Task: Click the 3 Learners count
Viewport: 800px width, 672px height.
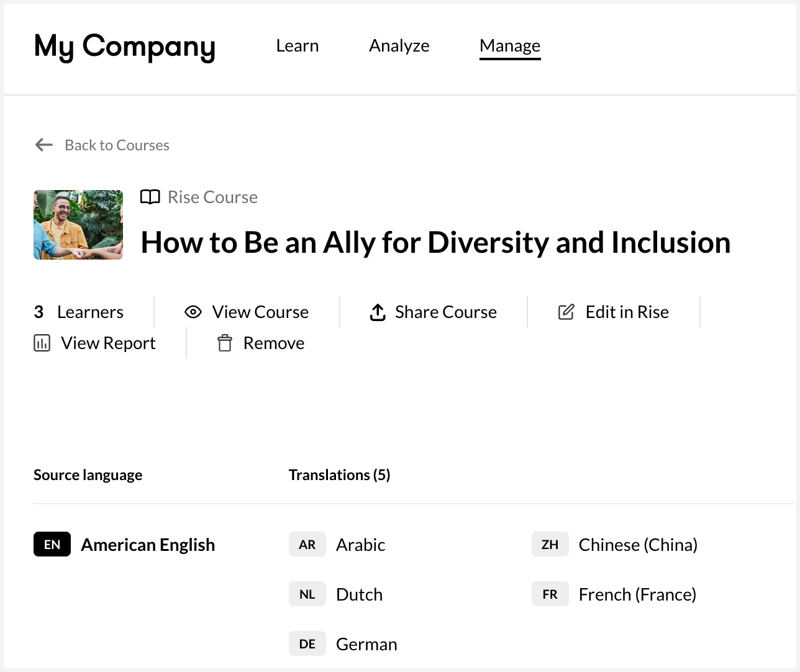Action: coord(78,312)
